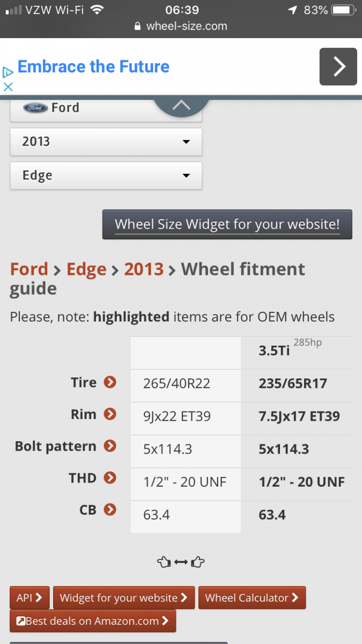
Task: Click the Wheel Calculator button
Action: pyautogui.click(x=252, y=597)
